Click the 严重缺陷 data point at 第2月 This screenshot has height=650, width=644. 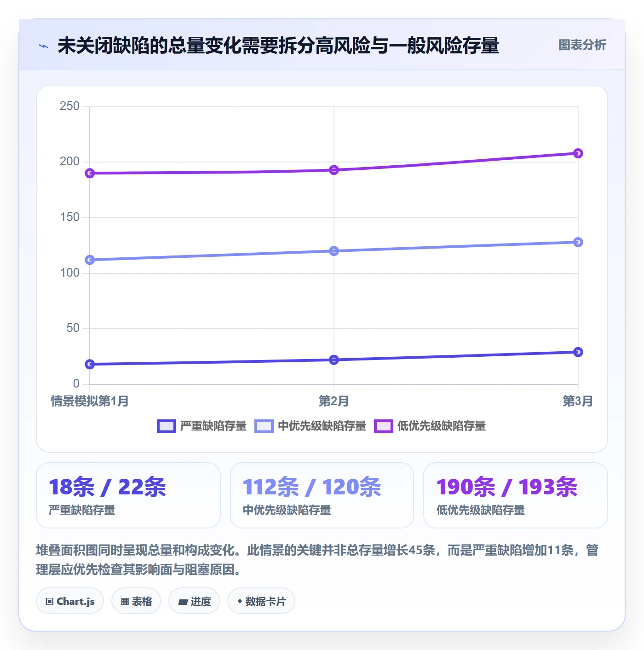334,360
